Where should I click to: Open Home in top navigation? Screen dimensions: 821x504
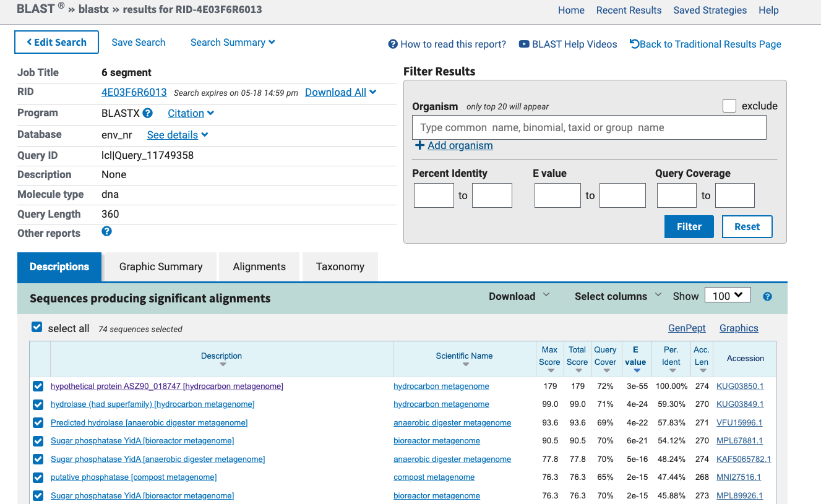click(571, 10)
